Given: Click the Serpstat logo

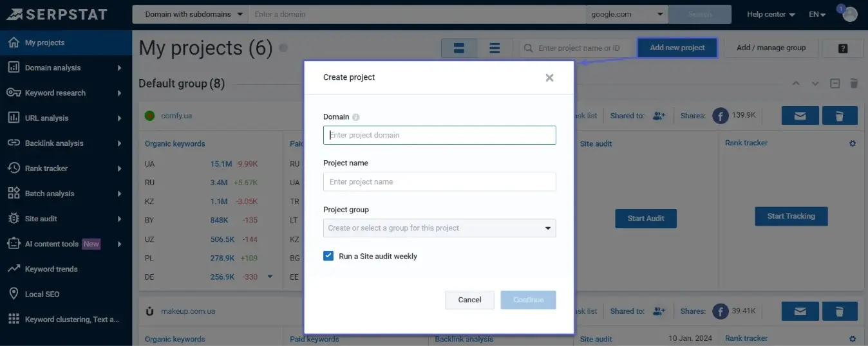Looking at the screenshot, I should (x=57, y=14).
